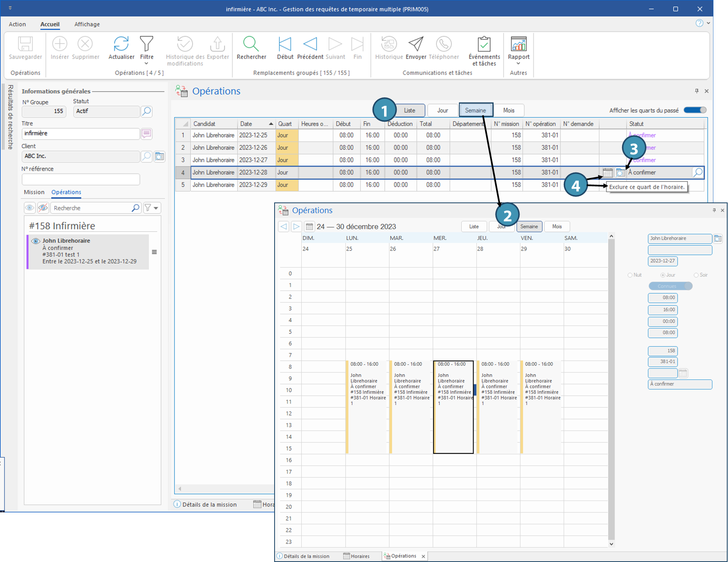This screenshot has width=728, height=562.
Task: Jump to Fin of replacements
Action: point(357,44)
